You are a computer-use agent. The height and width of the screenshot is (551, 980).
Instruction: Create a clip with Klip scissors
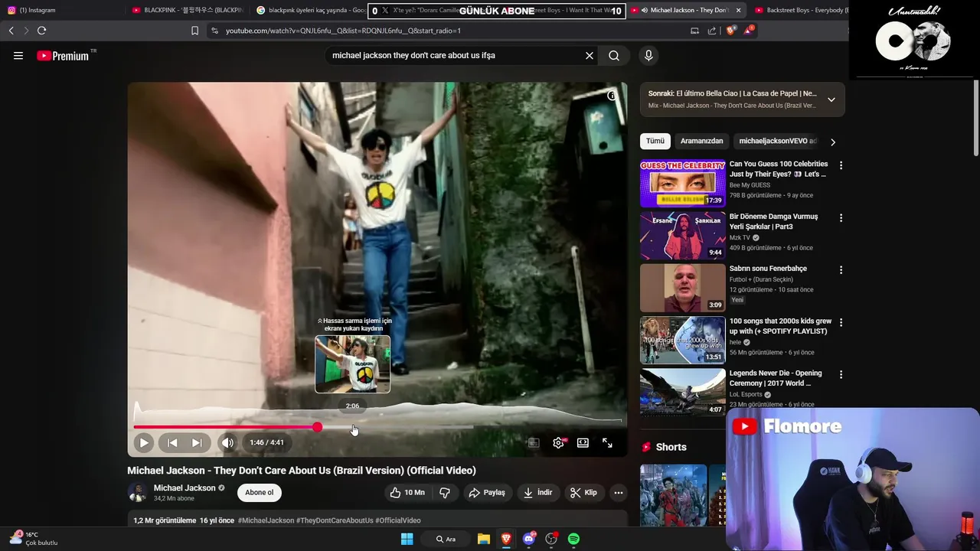(583, 493)
